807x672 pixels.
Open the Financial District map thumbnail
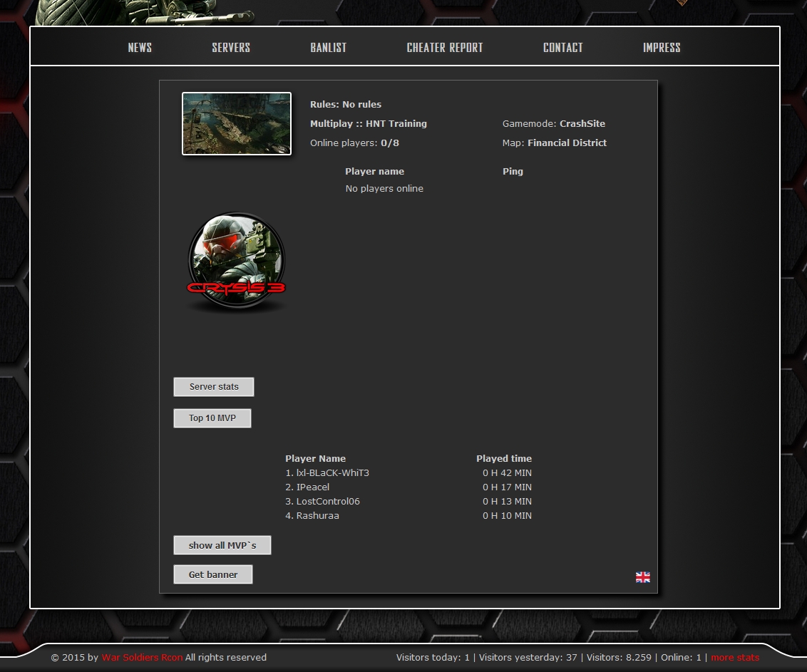(237, 123)
